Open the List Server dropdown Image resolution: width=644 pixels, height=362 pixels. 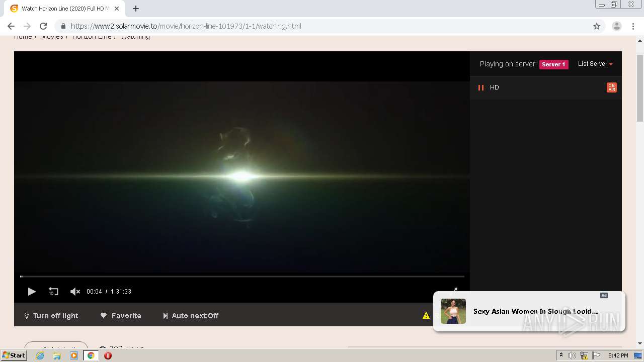coord(595,64)
